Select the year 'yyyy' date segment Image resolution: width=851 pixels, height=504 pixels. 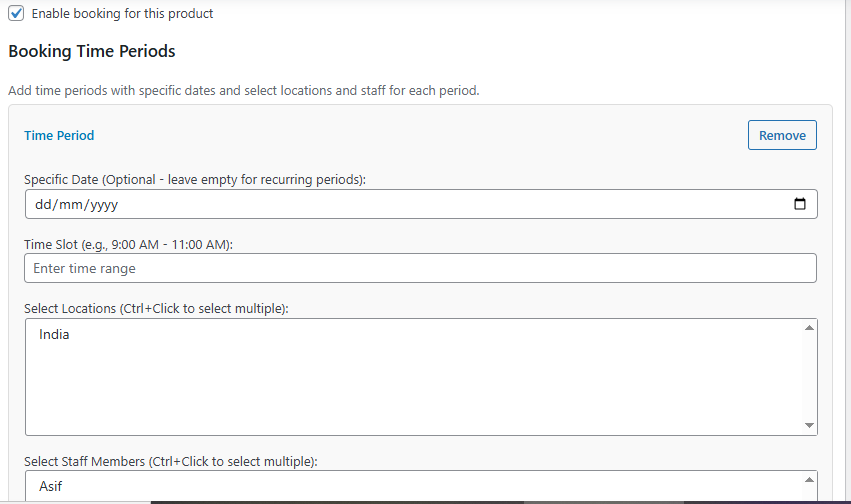102,204
